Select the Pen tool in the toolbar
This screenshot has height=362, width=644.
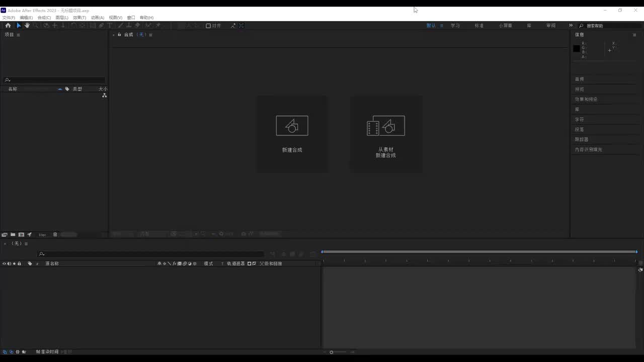(x=101, y=26)
